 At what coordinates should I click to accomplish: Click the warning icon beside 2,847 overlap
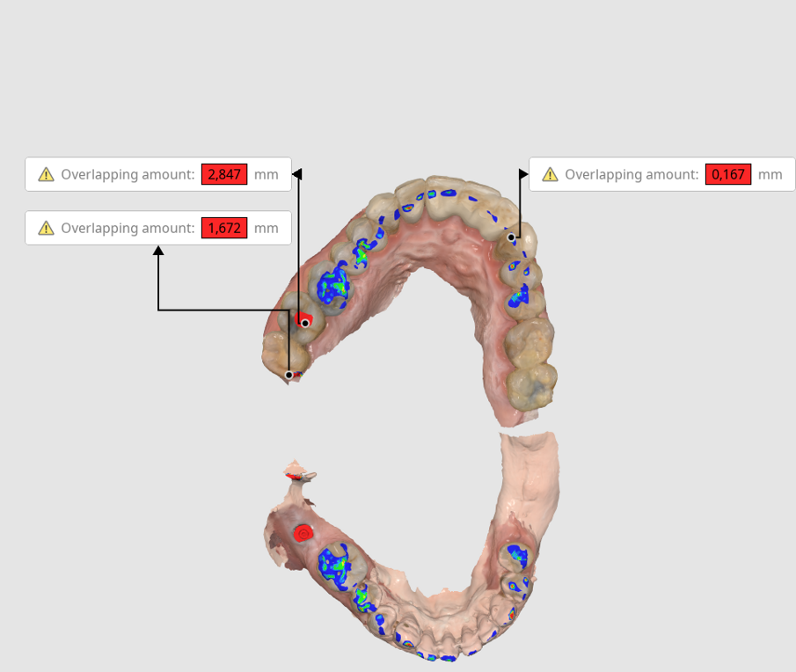pyautogui.click(x=46, y=175)
